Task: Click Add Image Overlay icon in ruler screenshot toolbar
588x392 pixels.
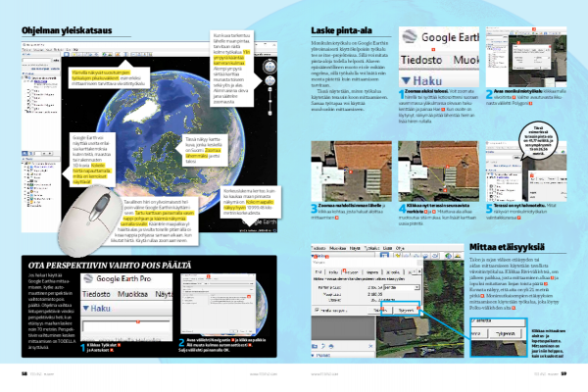Action: 425,256
